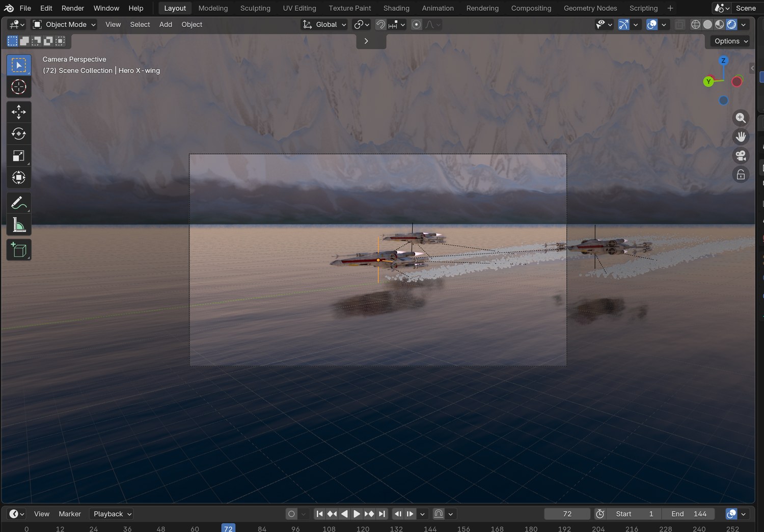Open the pivot point dropdown
Viewport: 764px width, 532px height.
(x=361, y=24)
